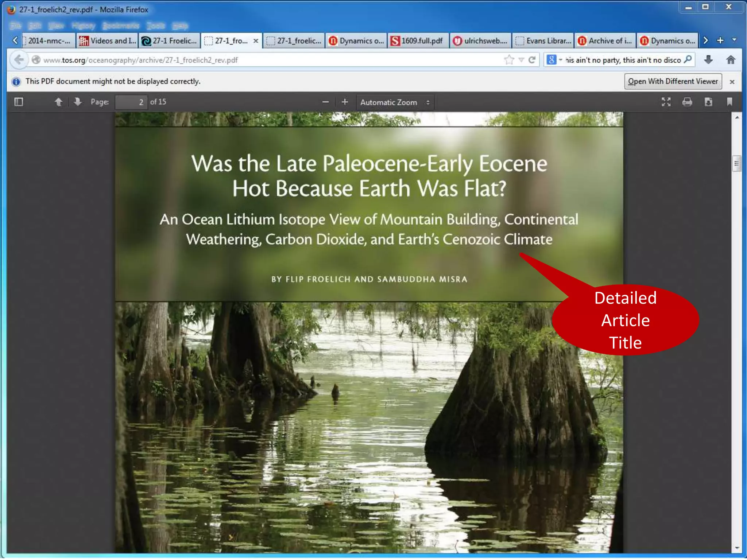Download the PDF file from viewer toolbar
Viewport: 747px width, 560px height.
pyautogui.click(x=708, y=102)
